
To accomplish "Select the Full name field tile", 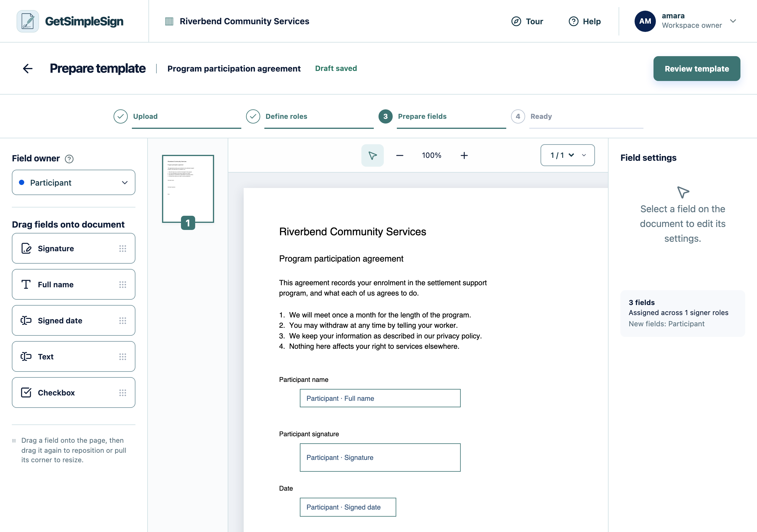I will [x=74, y=284].
